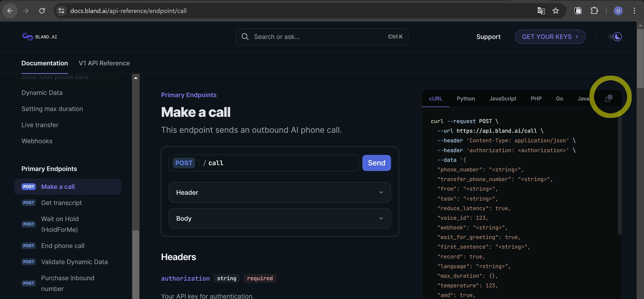Open Chrome three-dot menu
This screenshot has width=644, height=299.
[x=634, y=11]
